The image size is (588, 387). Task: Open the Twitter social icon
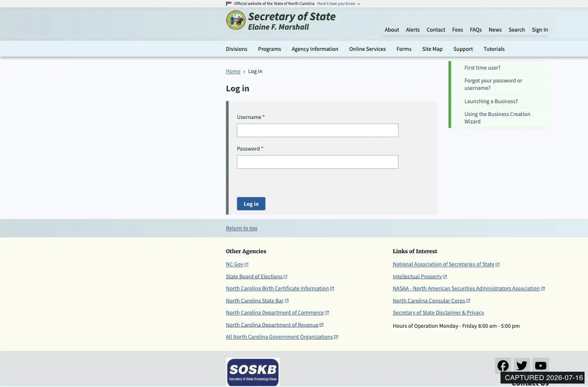coord(522,365)
